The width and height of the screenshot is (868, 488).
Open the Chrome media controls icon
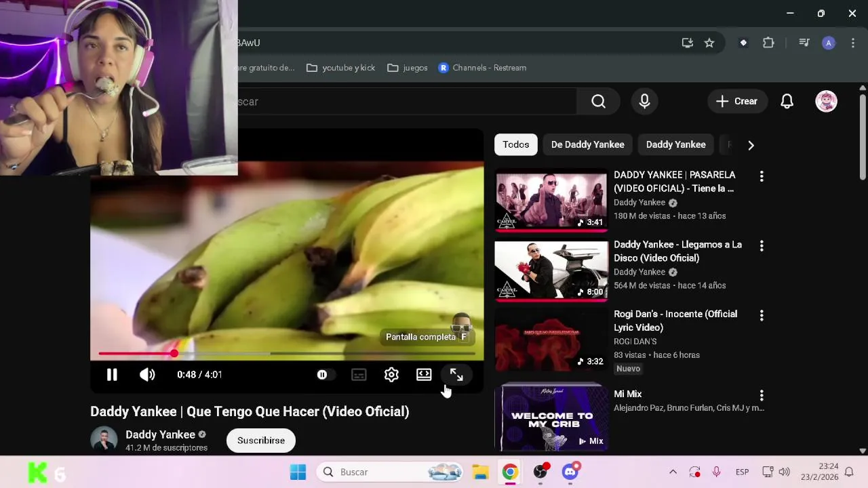coord(804,43)
